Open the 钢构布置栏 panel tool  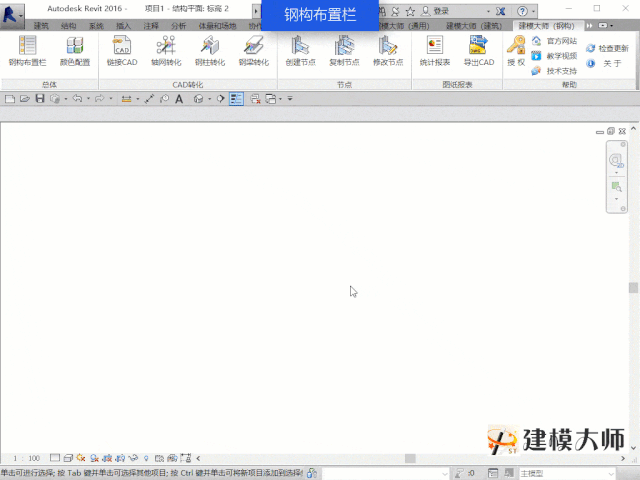(x=27, y=51)
